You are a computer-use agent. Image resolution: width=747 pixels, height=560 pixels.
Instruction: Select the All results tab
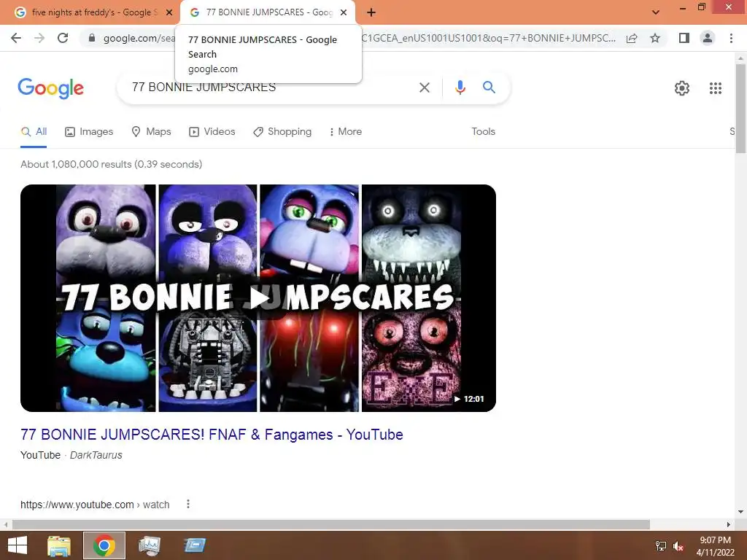point(34,131)
